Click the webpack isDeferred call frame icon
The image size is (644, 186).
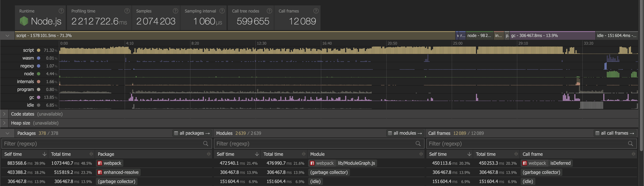tap(525, 163)
